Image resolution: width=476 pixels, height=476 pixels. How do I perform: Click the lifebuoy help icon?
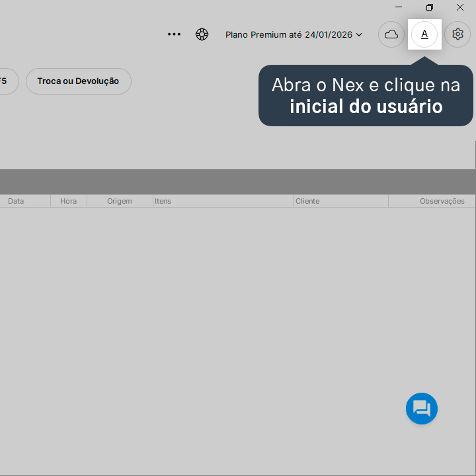202,34
